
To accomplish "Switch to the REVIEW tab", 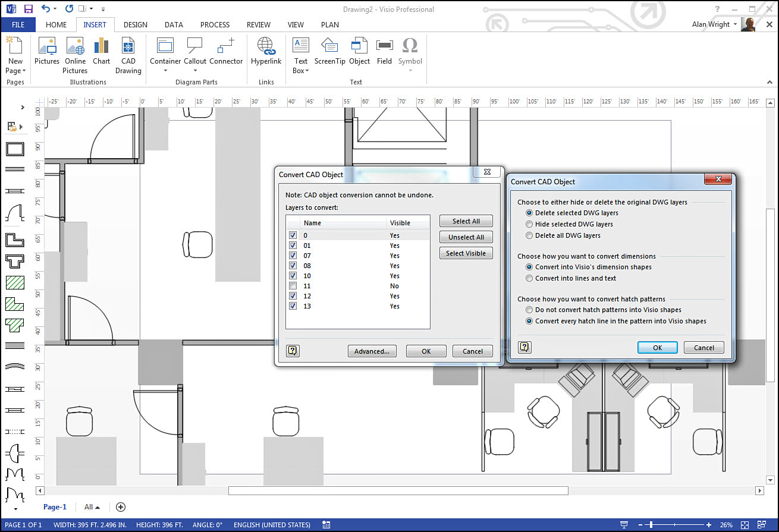I will point(259,25).
